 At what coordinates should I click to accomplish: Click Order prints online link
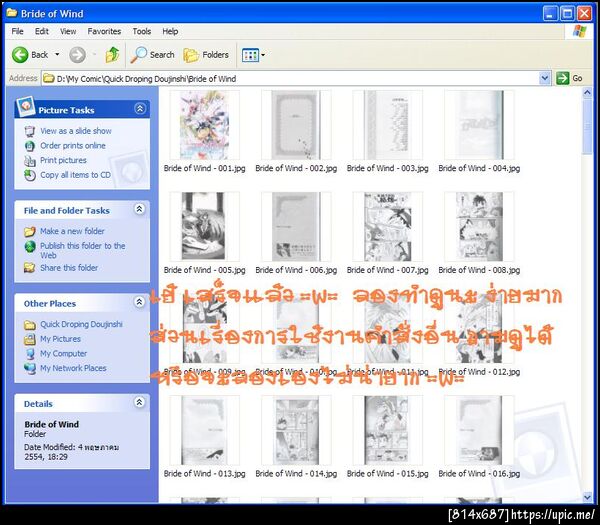73,145
